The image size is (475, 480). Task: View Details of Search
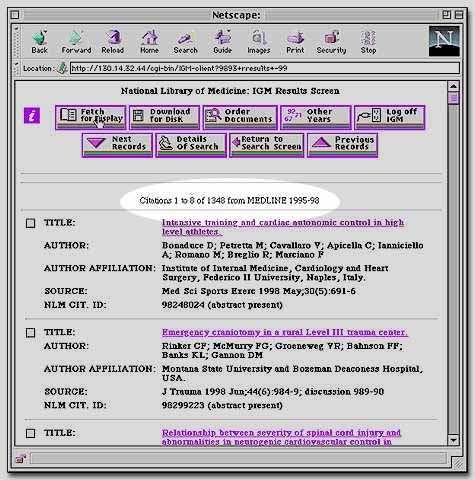(x=191, y=145)
